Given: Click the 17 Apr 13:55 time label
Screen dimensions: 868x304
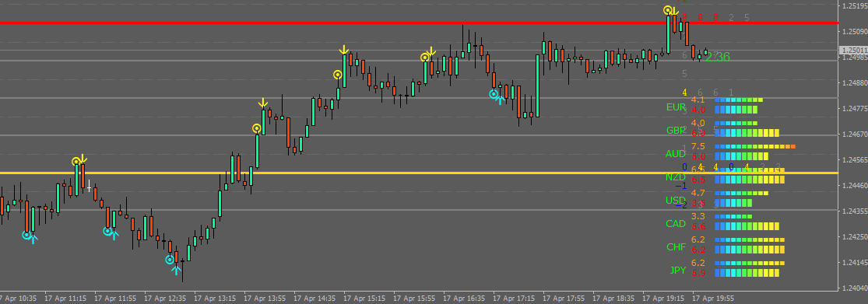Looking at the screenshot, I should [265, 298].
